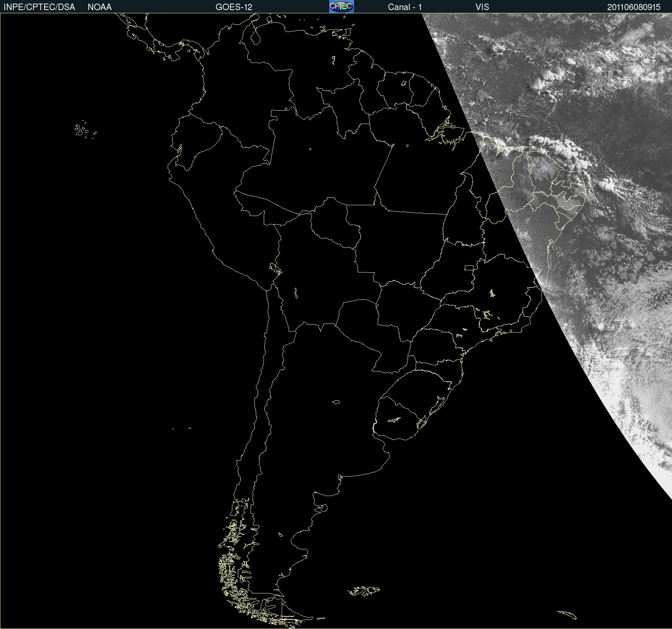Click the CPTEC logo in header
Screen dimensions: 672x629
coord(341,6)
